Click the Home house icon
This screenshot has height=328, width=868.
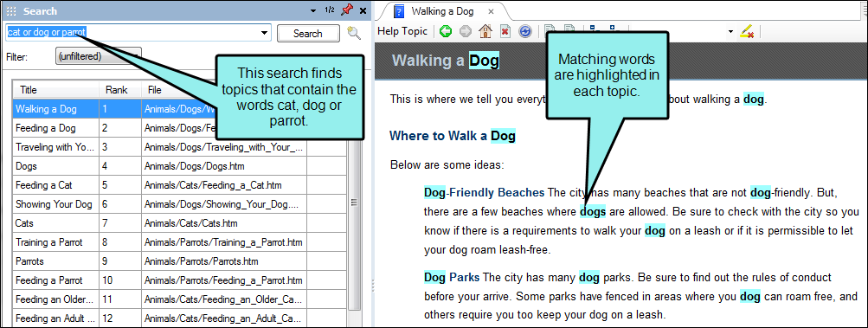tap(485, 31)
